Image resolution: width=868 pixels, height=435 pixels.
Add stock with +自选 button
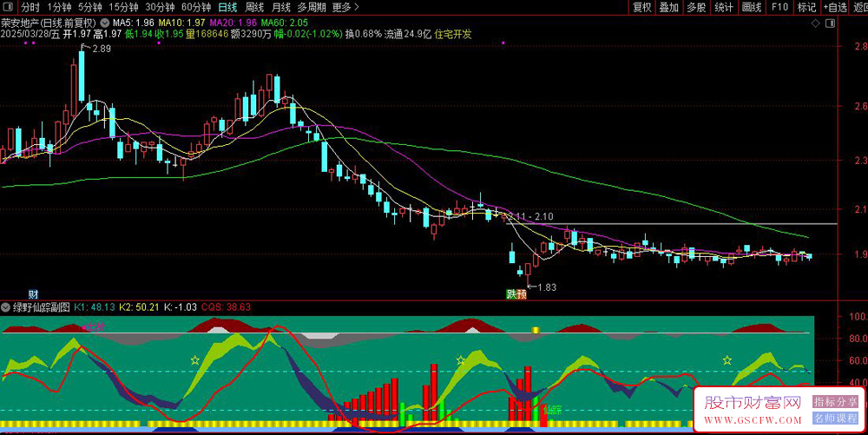point(835,7)
